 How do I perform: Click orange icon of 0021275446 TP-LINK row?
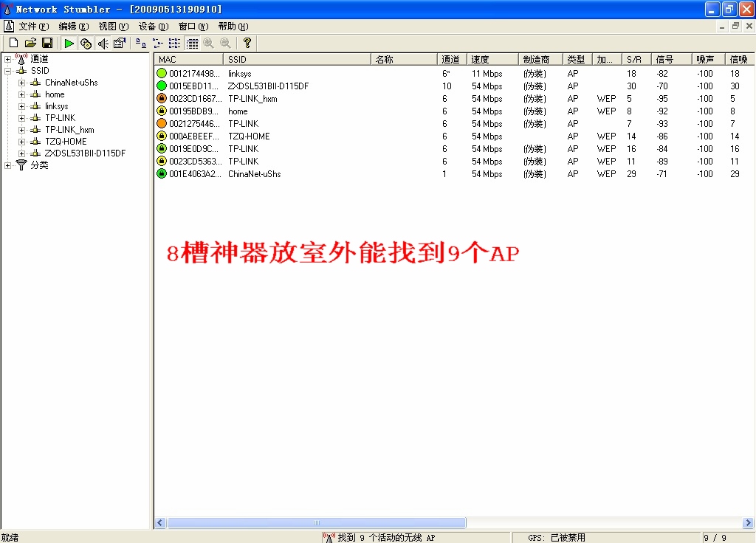162,123
